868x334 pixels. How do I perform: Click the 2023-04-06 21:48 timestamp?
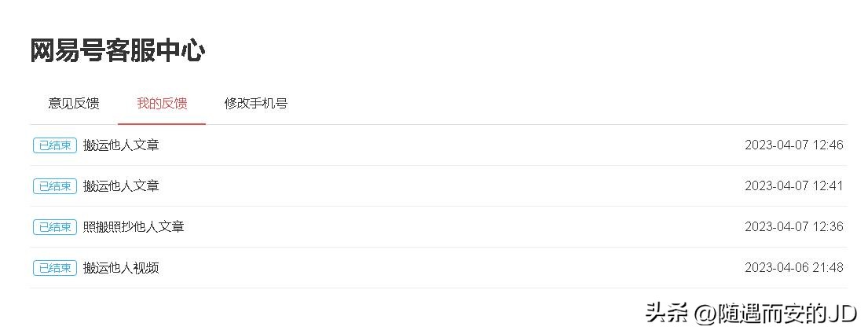pos(793,268)
